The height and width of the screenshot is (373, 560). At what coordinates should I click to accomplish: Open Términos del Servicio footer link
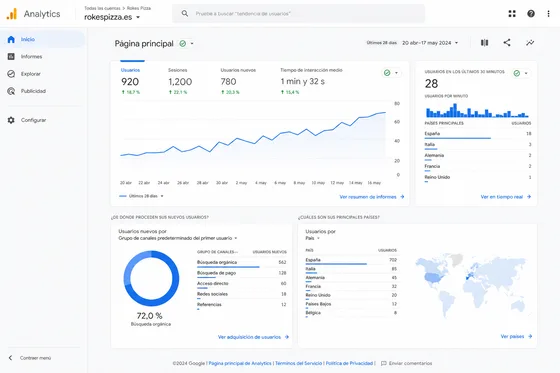(x=299, y=363)
